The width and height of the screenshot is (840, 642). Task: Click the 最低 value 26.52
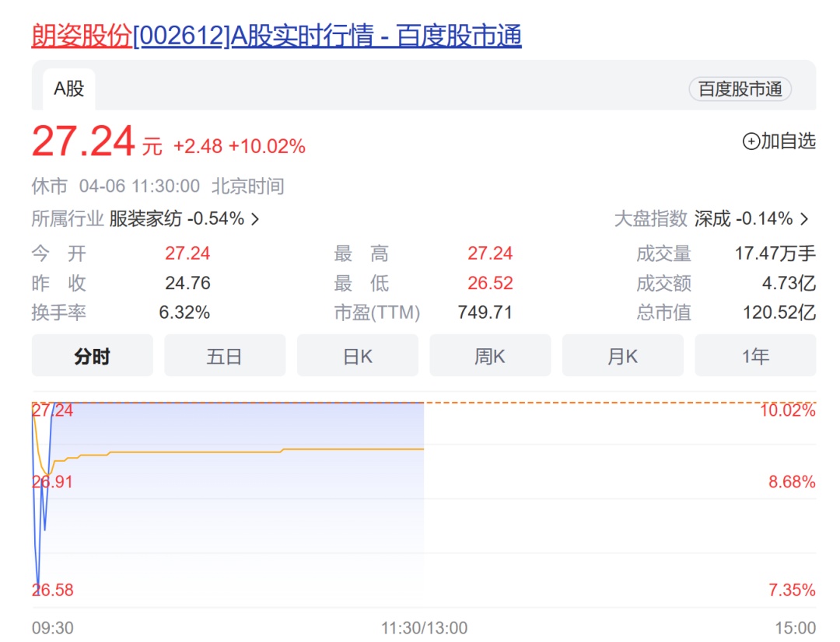(x=490, y=283)
